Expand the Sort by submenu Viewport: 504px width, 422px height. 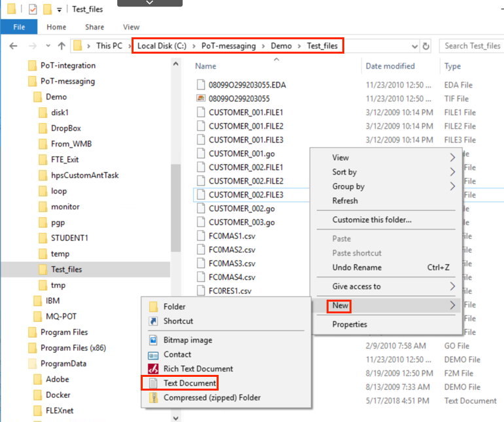click(x=387, y=172)
